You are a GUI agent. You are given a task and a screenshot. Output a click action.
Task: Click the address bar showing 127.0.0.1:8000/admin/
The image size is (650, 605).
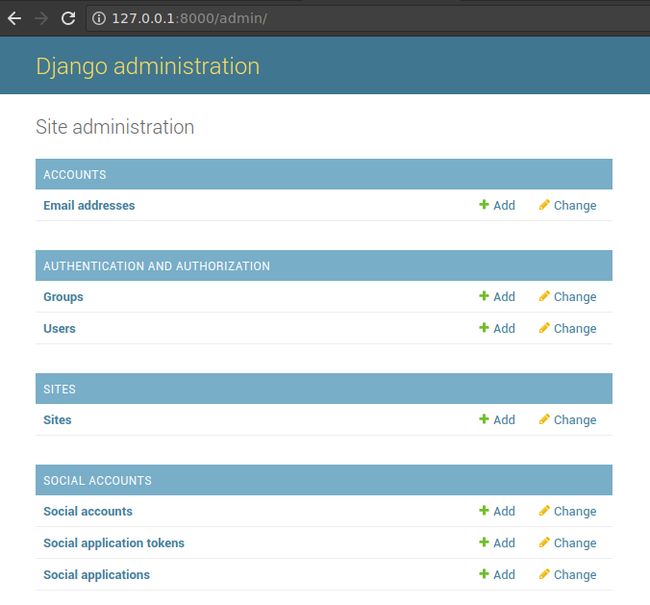pyautogui.click(x=368, y=18)
